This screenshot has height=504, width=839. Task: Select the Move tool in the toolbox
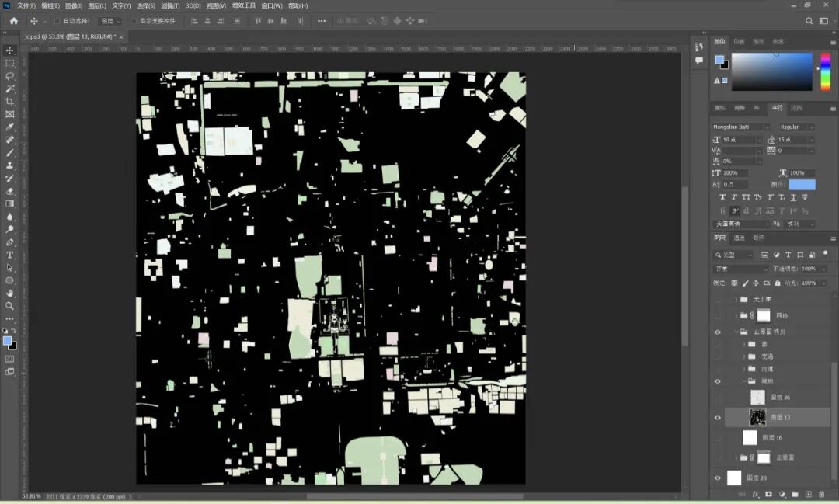coord(9,50)
